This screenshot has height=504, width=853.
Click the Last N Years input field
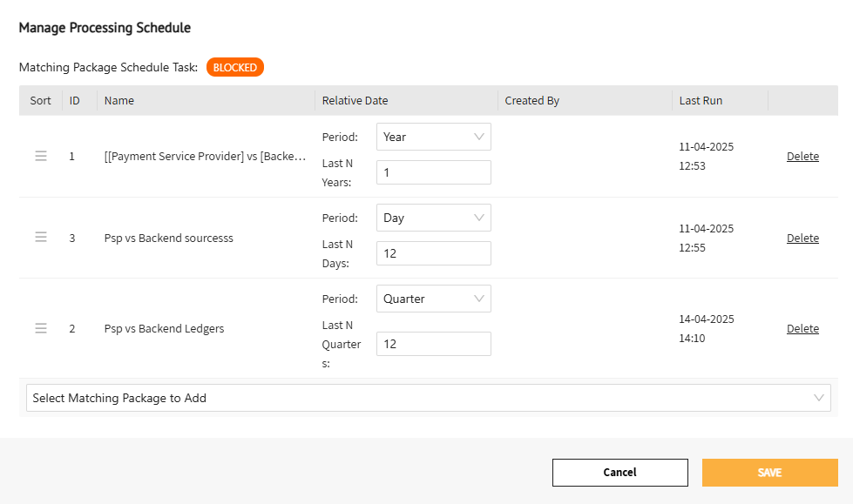click(433, 172)
